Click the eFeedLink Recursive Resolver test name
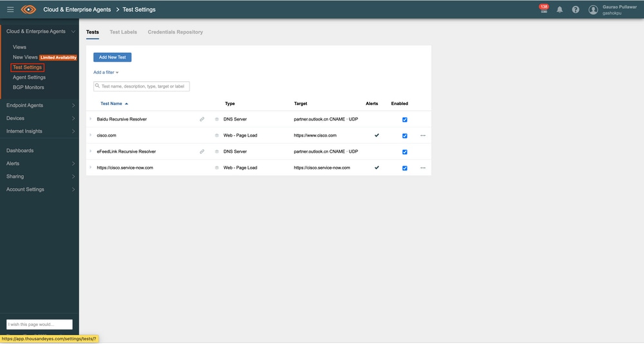This screenshot has height=344, width=644. click(x=126, y=151)
